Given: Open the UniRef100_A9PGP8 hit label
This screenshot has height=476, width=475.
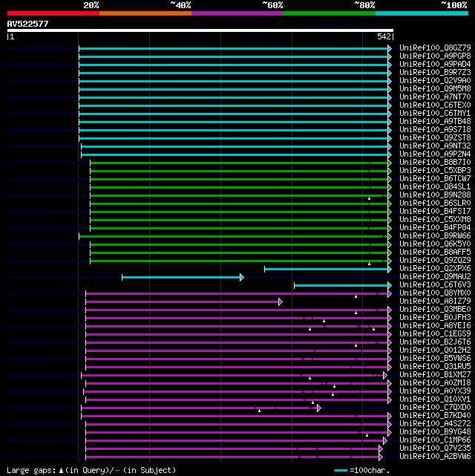Looking at the screenshot, I should click(x=435, y=56).
